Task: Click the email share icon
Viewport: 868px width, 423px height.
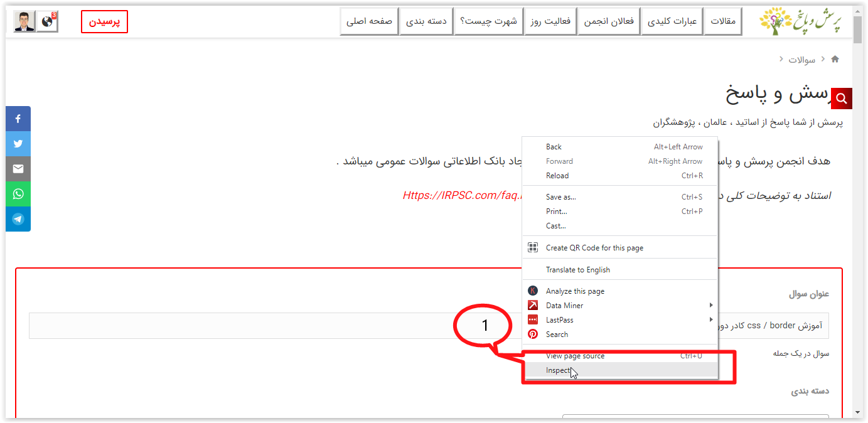Action: click(x=18, y=169)
